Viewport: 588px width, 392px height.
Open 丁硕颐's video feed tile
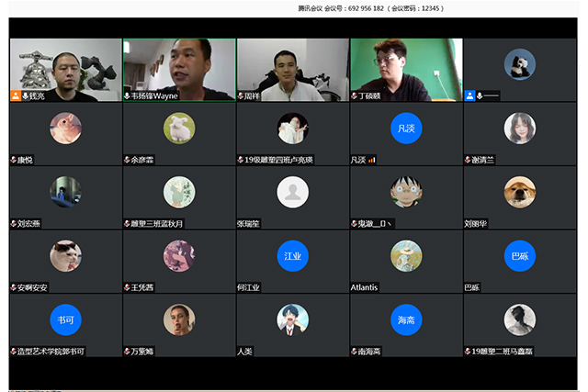coord(406,64)
